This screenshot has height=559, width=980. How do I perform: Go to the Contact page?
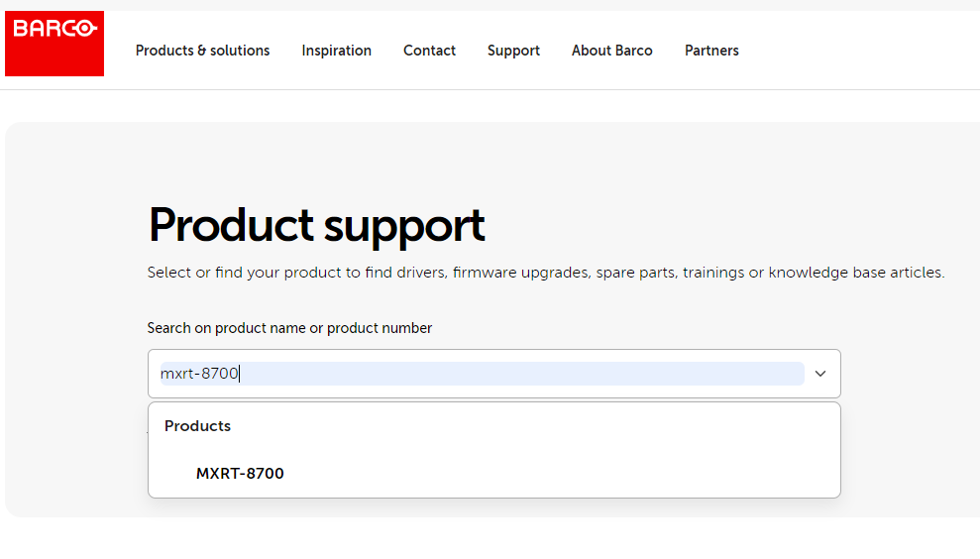pos(429,51)
